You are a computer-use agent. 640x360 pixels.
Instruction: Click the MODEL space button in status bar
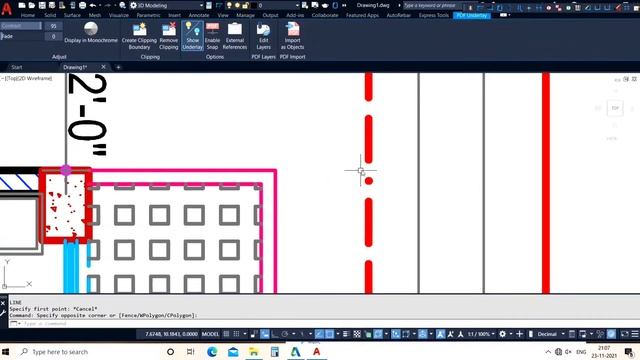pyautogui.click(x=211, y=334)
